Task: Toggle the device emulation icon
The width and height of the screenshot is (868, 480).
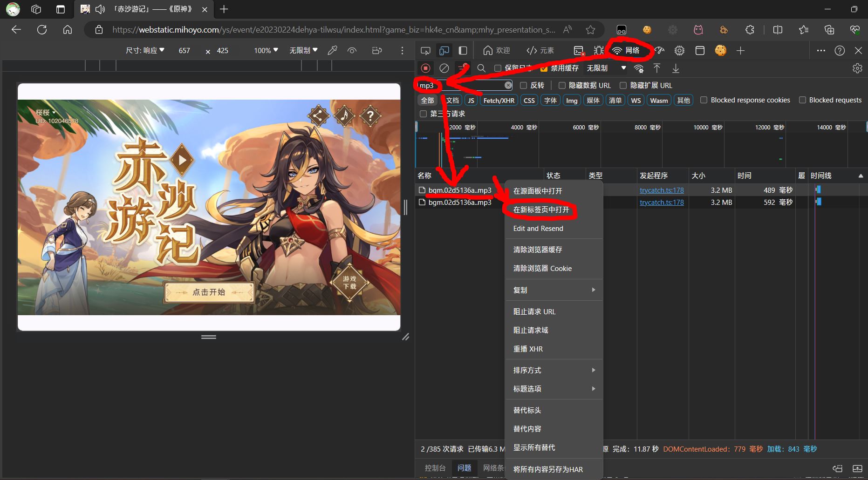Action: point(444,50)
